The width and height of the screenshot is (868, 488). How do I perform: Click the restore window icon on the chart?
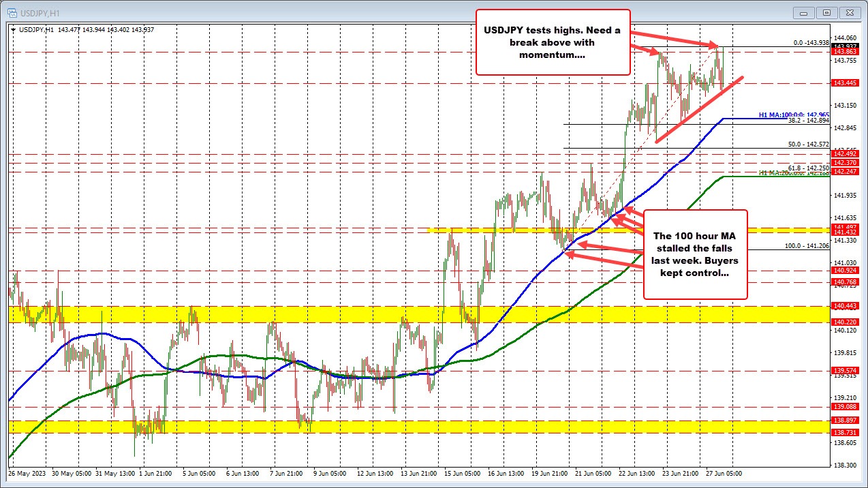point(826,12)
